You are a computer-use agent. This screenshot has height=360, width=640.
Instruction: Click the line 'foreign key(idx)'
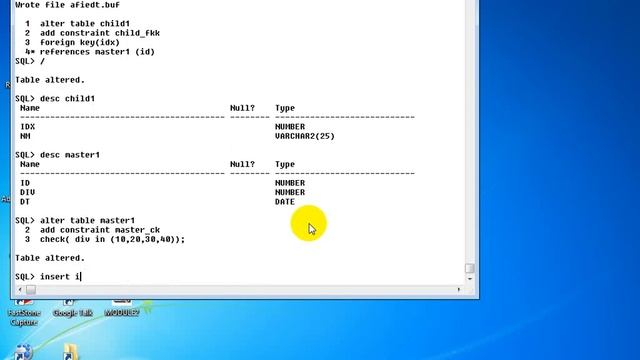80,42
